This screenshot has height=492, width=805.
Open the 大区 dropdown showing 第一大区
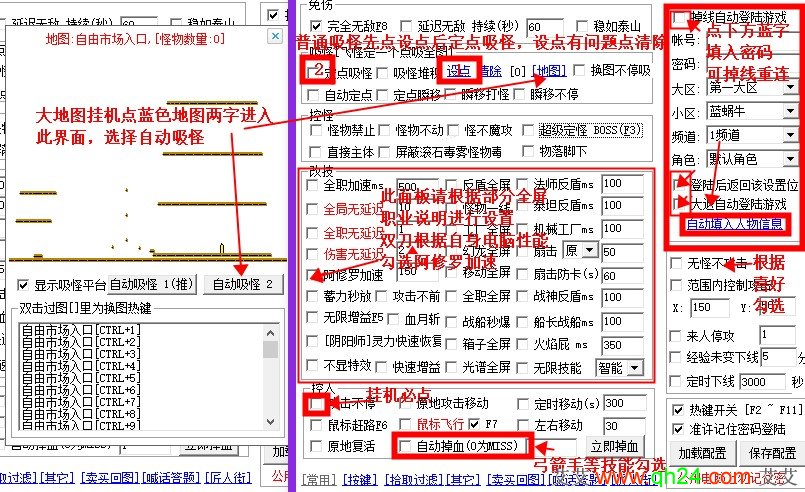click(x=790, y=87)
